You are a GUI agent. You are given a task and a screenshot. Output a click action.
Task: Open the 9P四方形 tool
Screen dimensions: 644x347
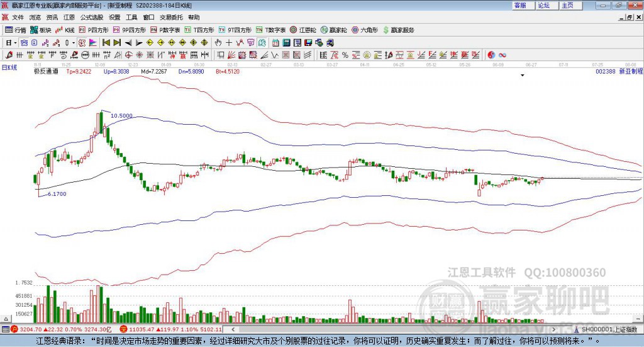[130, 30]
